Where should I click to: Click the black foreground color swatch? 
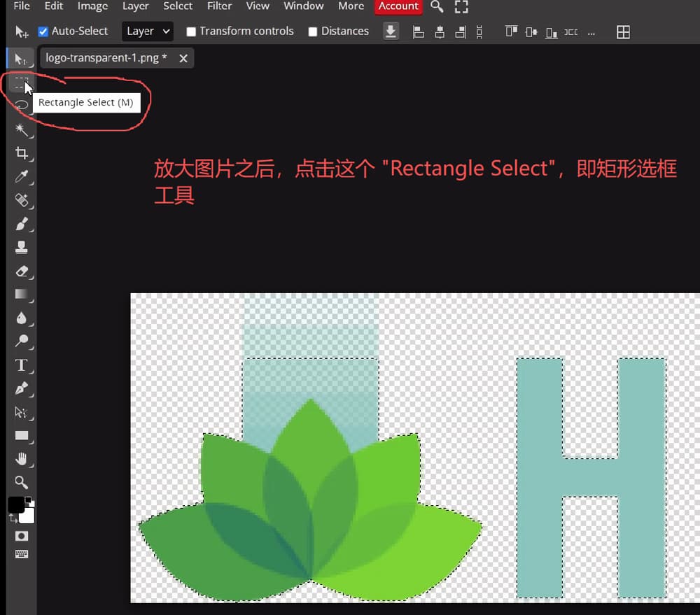click(x=16, y=504)
